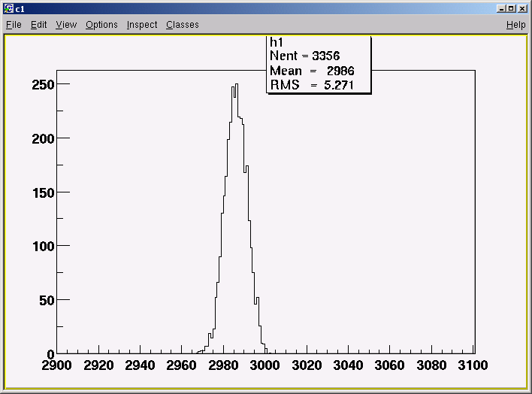Click the histogram peak near 2986

click(237, 84)
